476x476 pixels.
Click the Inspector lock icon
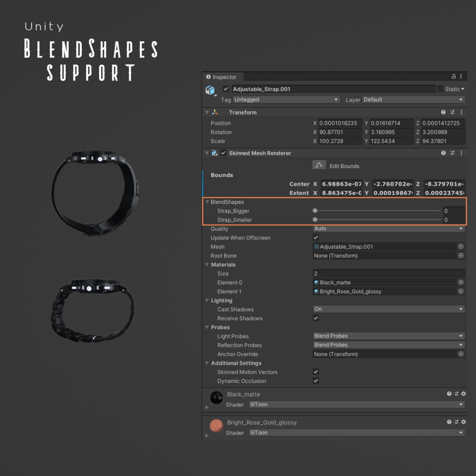coord(453,77)
